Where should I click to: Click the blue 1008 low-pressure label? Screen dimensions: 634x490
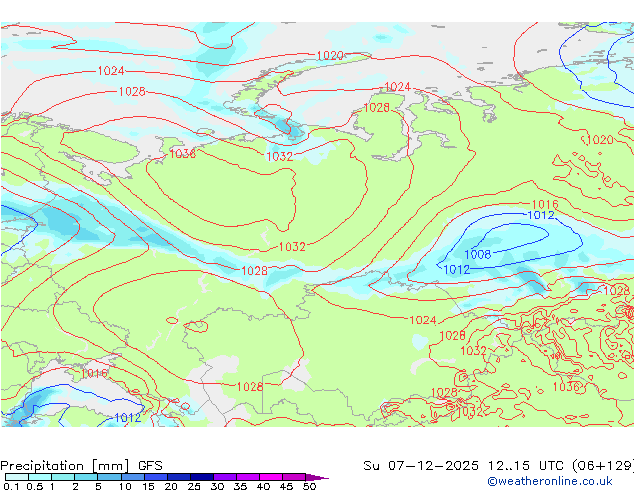[478, 255]
